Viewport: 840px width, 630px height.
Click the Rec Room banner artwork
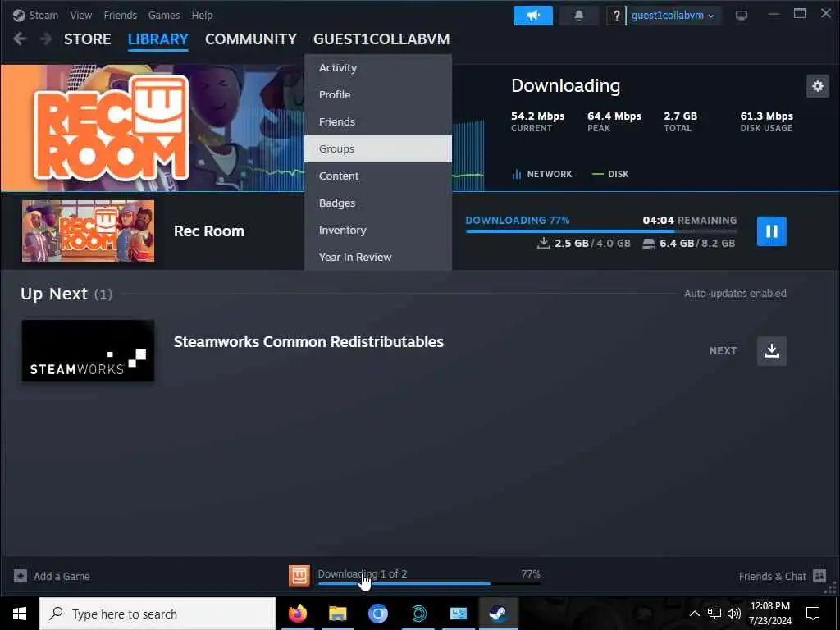(x=152, y=127)
